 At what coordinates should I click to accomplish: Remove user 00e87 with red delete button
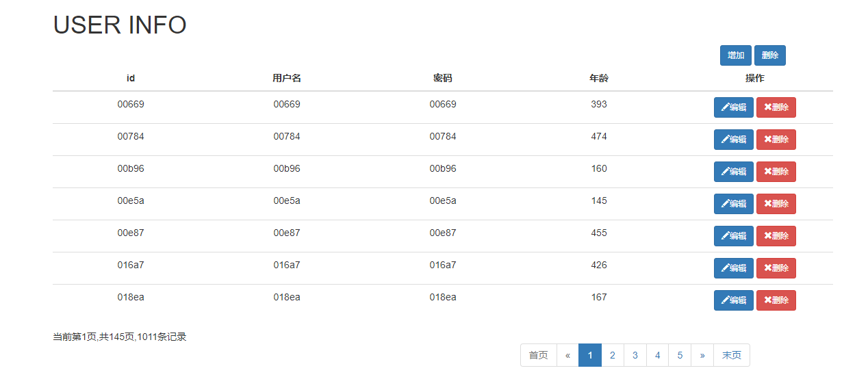[776, 236]
